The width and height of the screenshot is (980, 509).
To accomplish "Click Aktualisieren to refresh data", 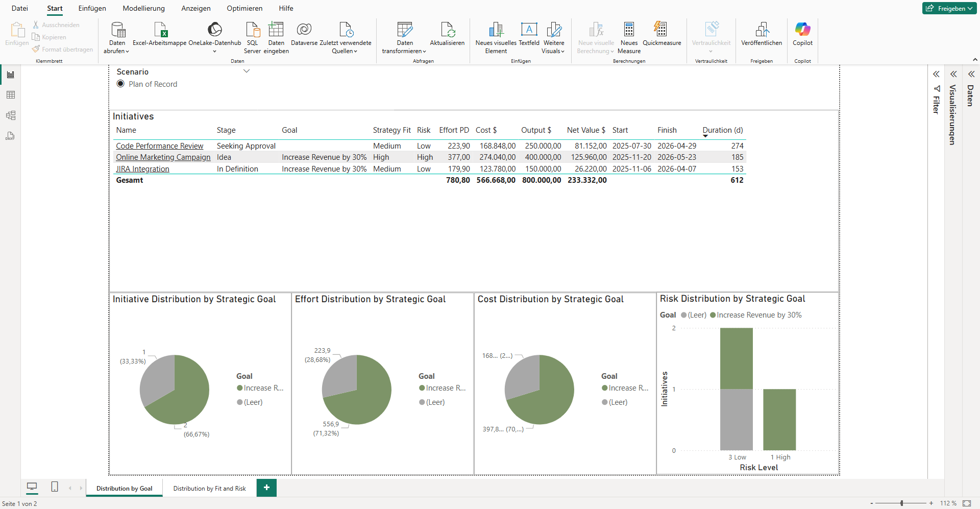I will (447, 33).
